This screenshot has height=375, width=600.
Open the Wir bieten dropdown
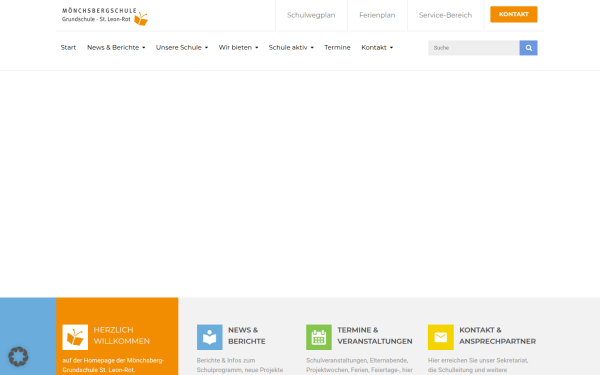click(x=238, y=47)
